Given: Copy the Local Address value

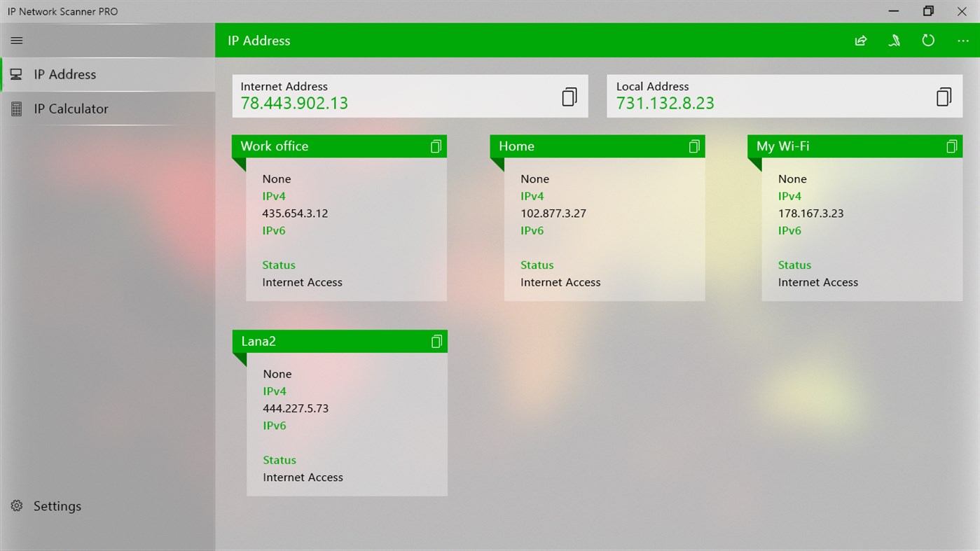Looking at the screenshot, I should [x=944, y=96].
